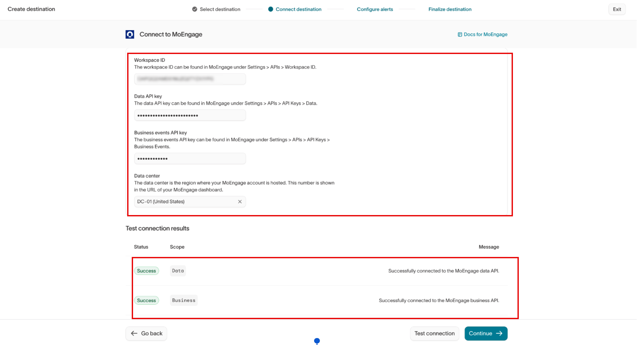Select the Business scope tag

coord(184,300)
